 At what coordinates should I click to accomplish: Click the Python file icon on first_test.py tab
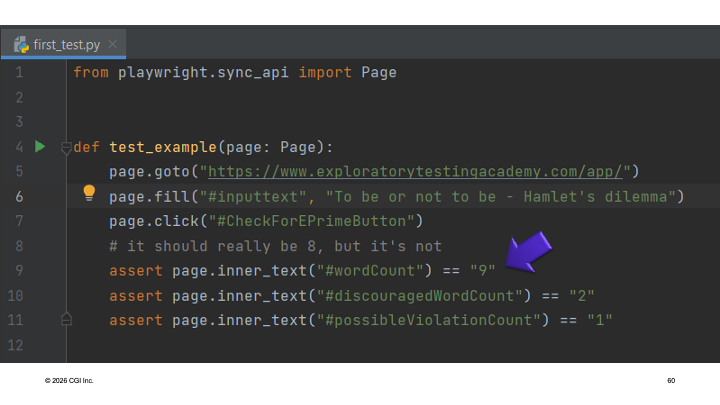(21, 45)
